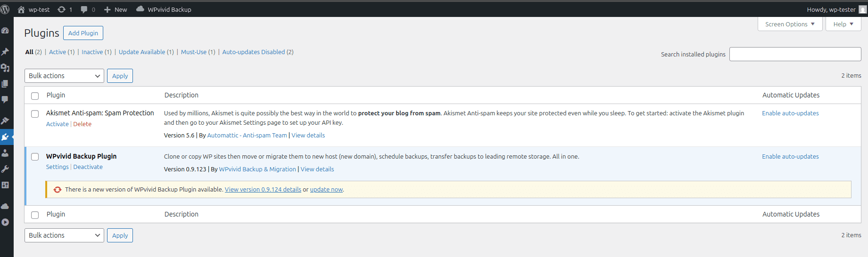View details for Akismet plugin

pyautogui.click(x=308, y=136)
